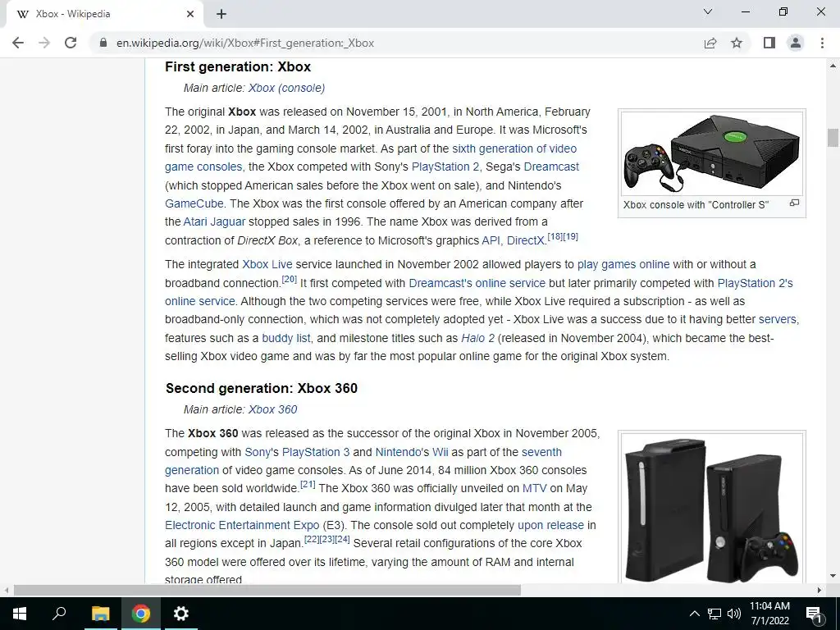
Task: Open the tab search chevron
Action: (708, 11)
